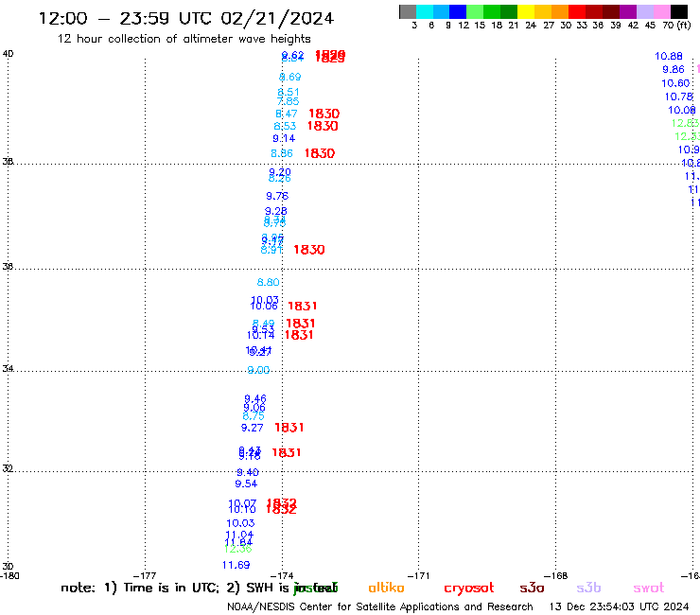Click the wave height value 7.85
The height and width of the screenshot is (615, 700).
288,101
